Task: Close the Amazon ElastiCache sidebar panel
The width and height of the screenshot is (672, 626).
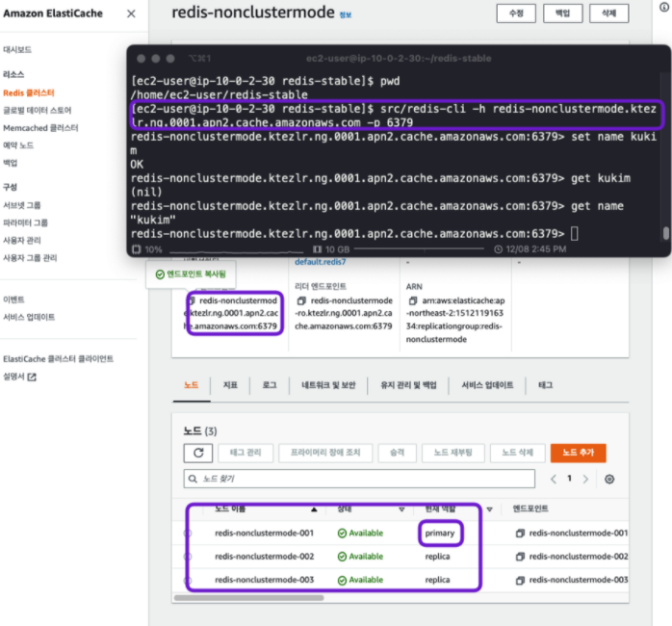Action: (131, 13)
